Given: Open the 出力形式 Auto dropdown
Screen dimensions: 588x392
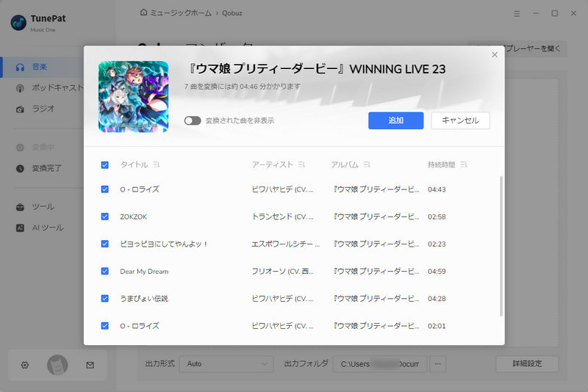Looking at the screenshot, I should 226,364.
